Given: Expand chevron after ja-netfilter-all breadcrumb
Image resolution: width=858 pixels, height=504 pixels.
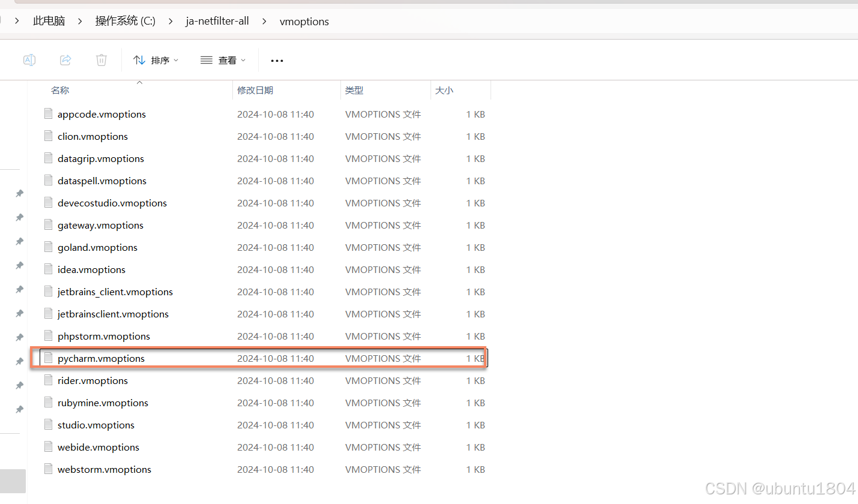Looking at the screenshot, I should coord(264,21).
